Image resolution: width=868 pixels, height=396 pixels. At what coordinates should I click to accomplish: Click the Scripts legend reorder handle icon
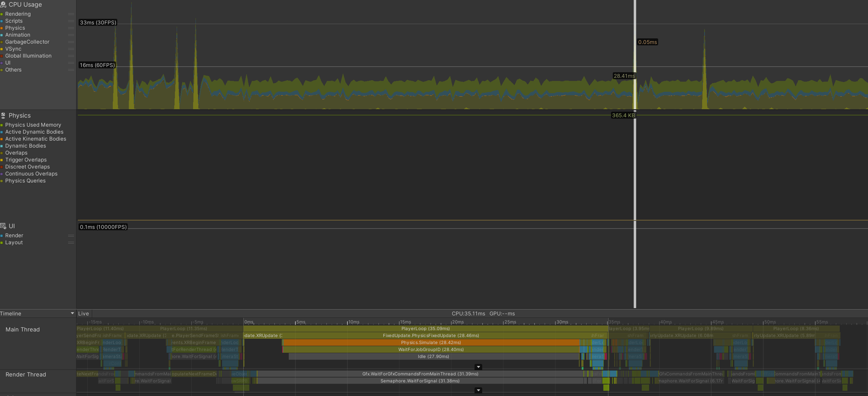71,21
